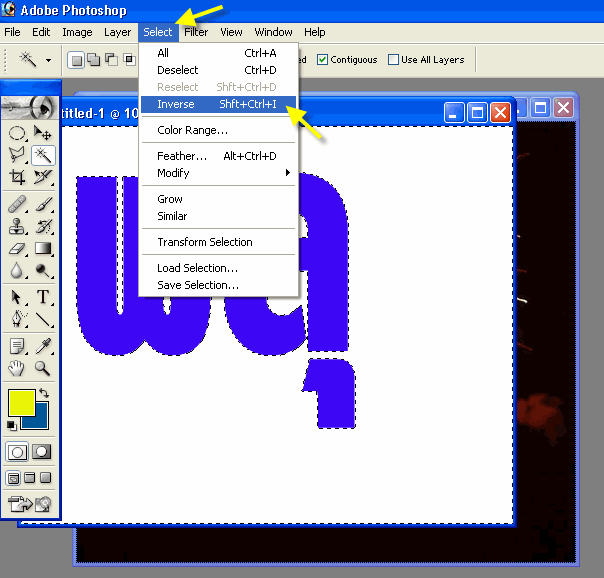Choose Subtract from Selection mode
The image size is (604, 578).
point(111,60)
